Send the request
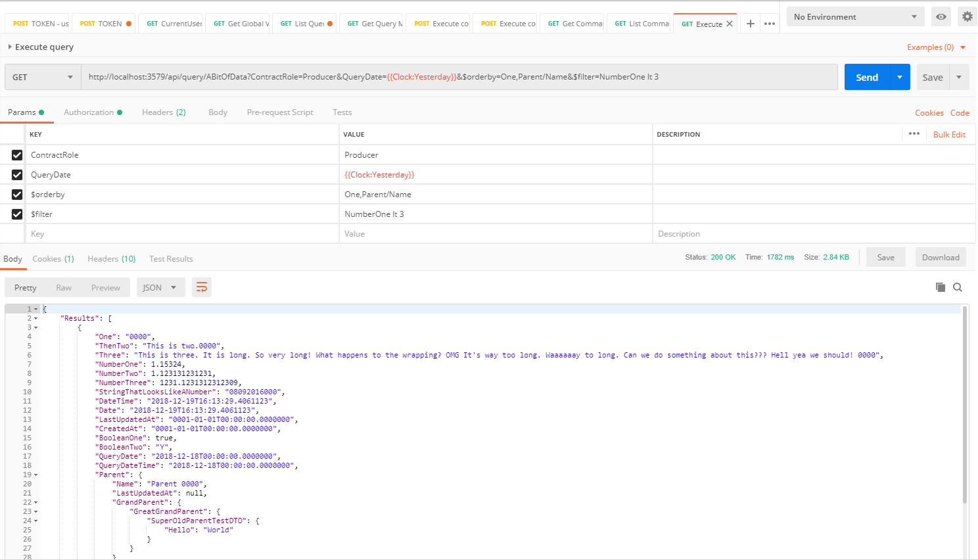 866,77
